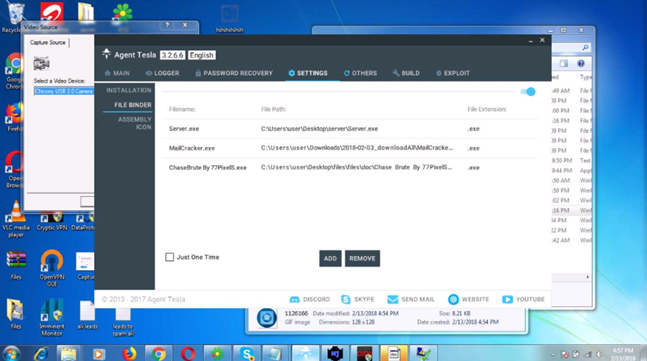Open the PASSWORD RECOVERY tab
Screen dimensions: 647x361
tap(234, 73)
